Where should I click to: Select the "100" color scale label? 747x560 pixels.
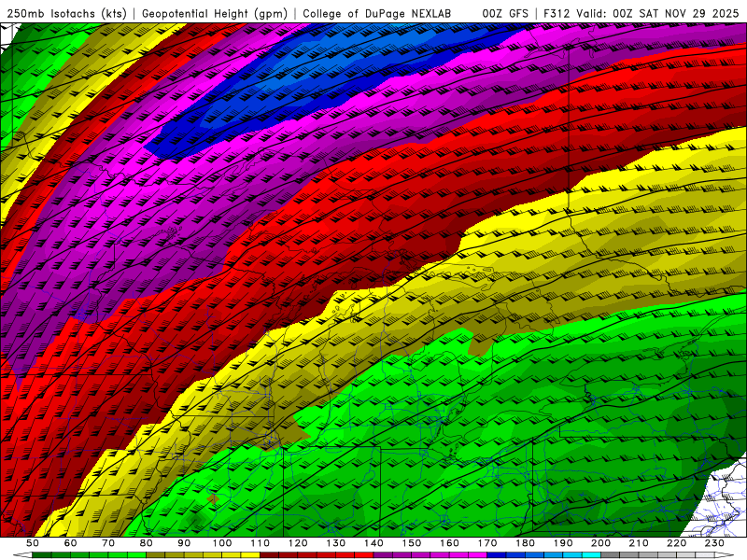click(222, 543)
